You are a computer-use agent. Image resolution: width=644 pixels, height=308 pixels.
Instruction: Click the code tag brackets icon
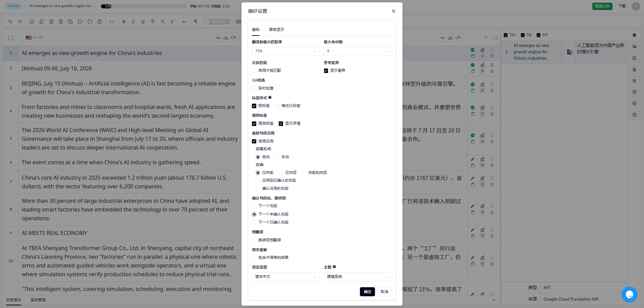click(112, 21)
